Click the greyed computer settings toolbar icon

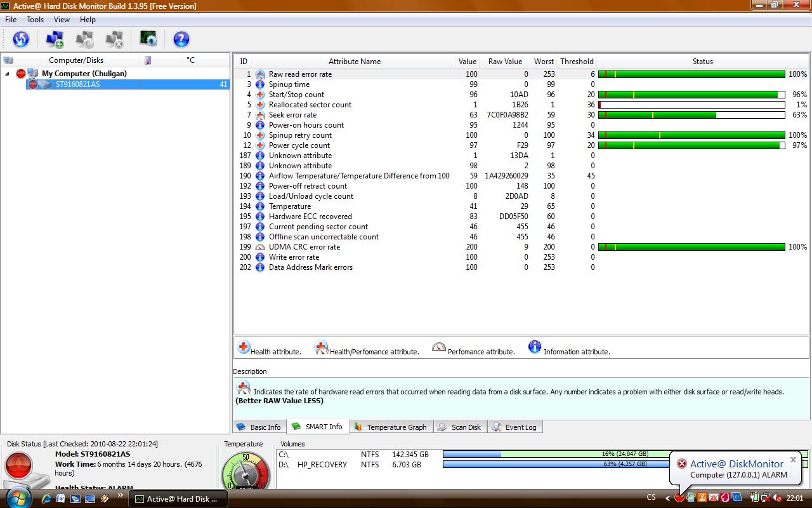(84, 39)
